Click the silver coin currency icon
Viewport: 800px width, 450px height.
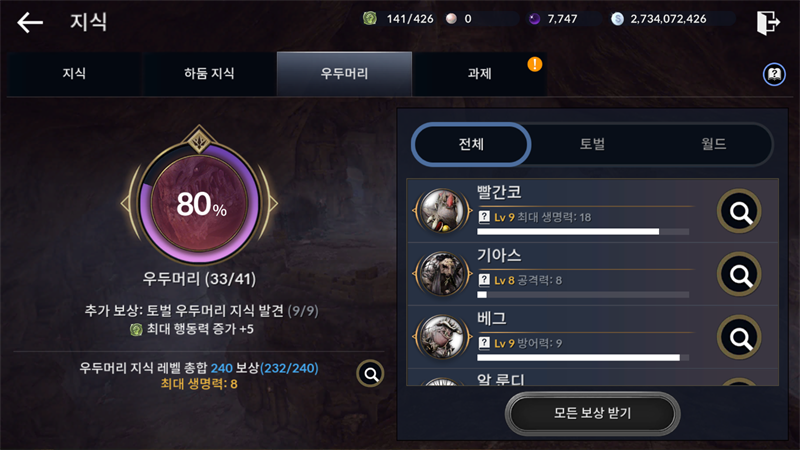tap(617, 19)
